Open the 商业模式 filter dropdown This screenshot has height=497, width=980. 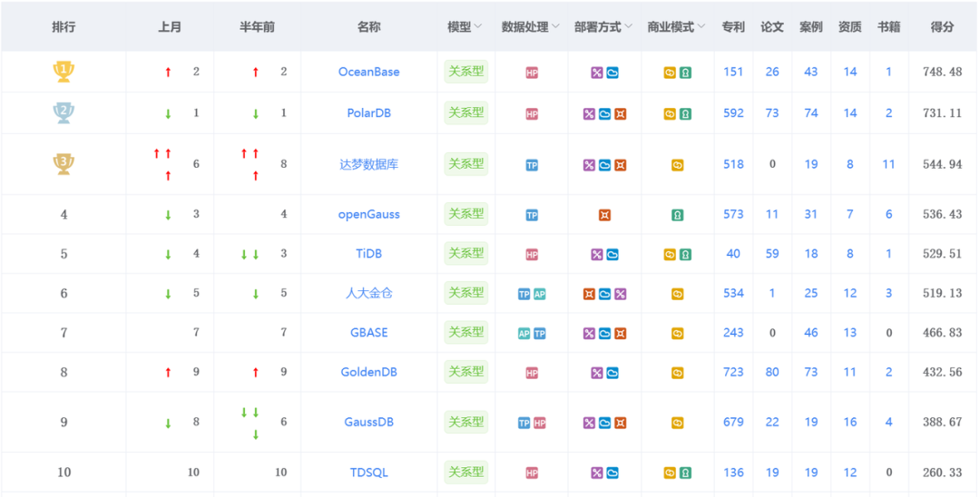click(701, 27)
